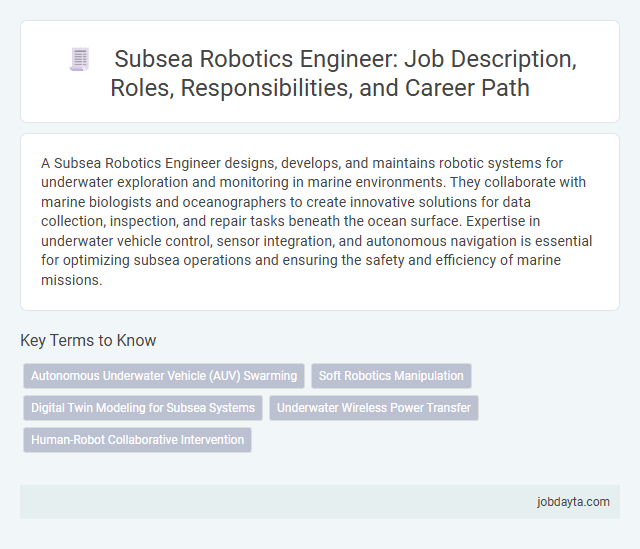The height and width of the screenshot is (549, 640).
Task: Open Digital Twin Modeling for Subsea Systems tag
Action: [x=143, y=408]
